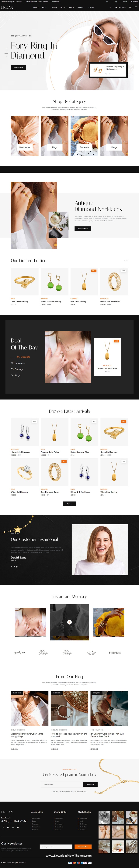
Task: Expand the USD currency dropdown
Action: coord(116,2)
